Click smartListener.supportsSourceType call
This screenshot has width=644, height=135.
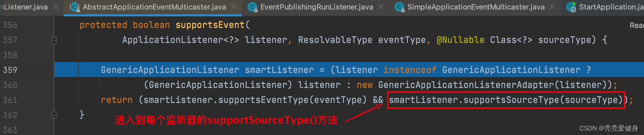point(506,100)
